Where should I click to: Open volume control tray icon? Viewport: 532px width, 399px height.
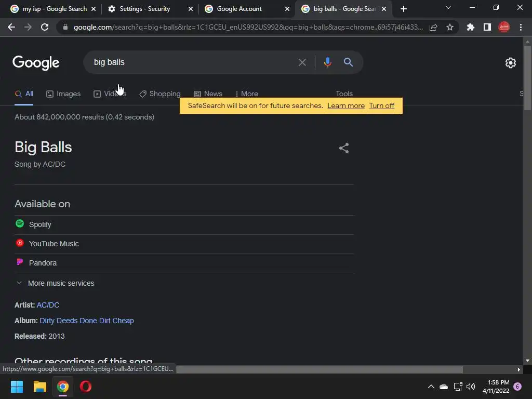click(471, 387)
